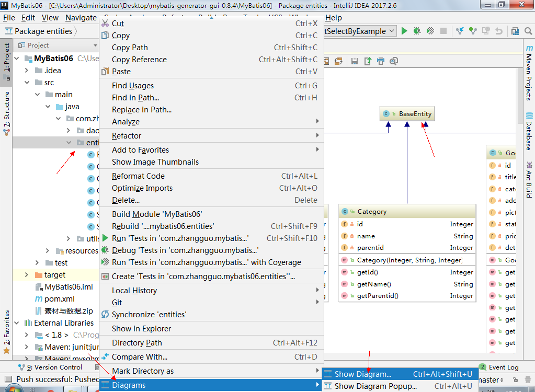Choose Local History in context menu
Screen dimensions: 535x392
click(x=211, y=291)
